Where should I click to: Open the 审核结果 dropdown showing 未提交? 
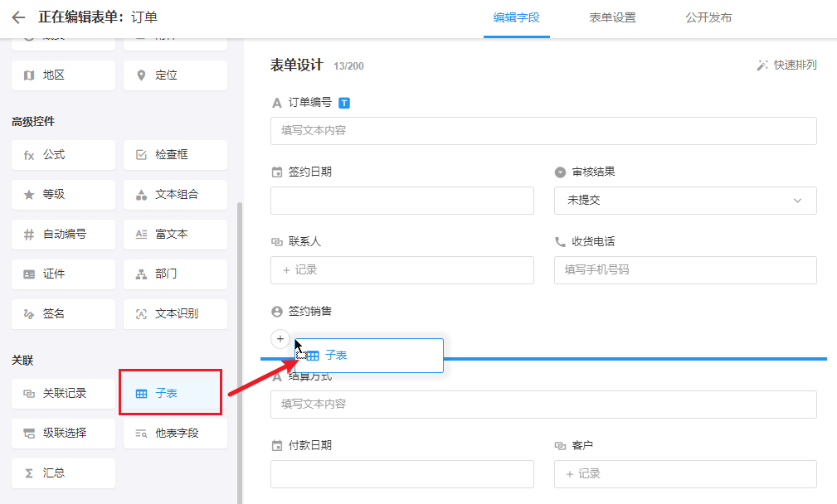[684, 201]
